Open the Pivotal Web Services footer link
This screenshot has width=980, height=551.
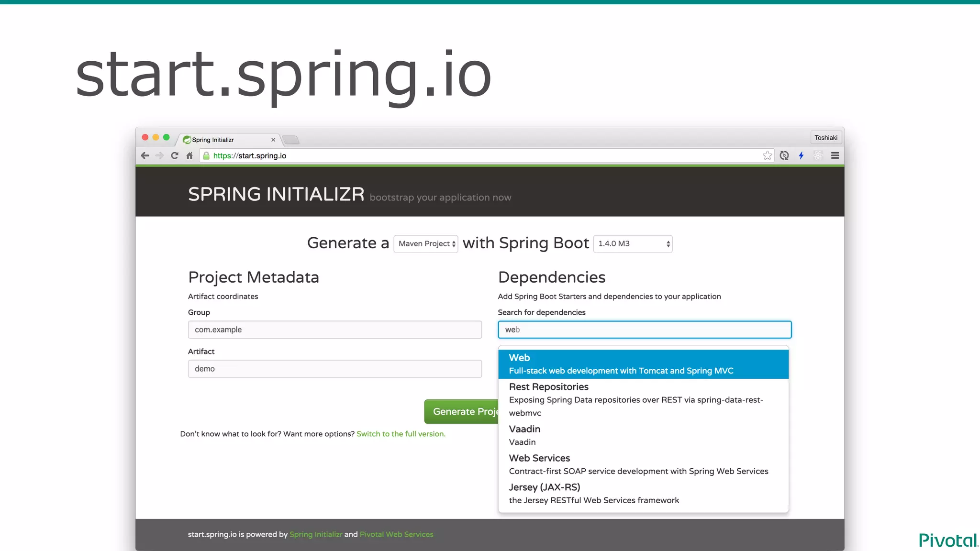coord(396,534)
